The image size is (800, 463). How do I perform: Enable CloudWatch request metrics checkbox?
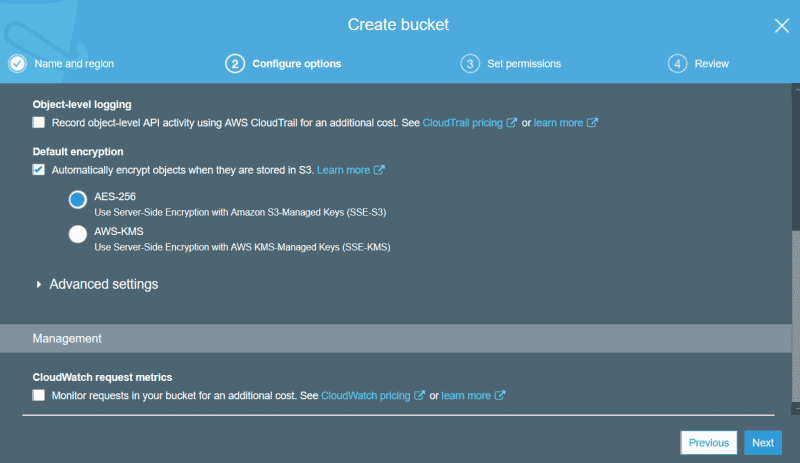pyautogui.click(x=39, y=395)
